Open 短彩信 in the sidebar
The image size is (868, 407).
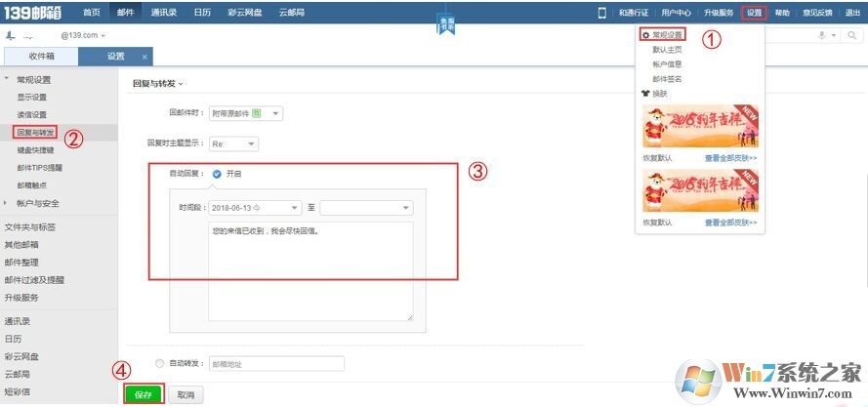coord(18,392)
